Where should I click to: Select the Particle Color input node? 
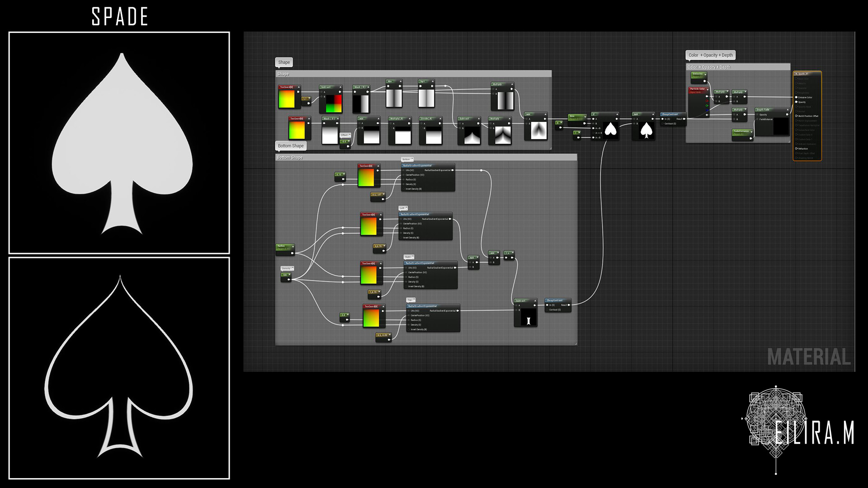[x=697, y=89]
